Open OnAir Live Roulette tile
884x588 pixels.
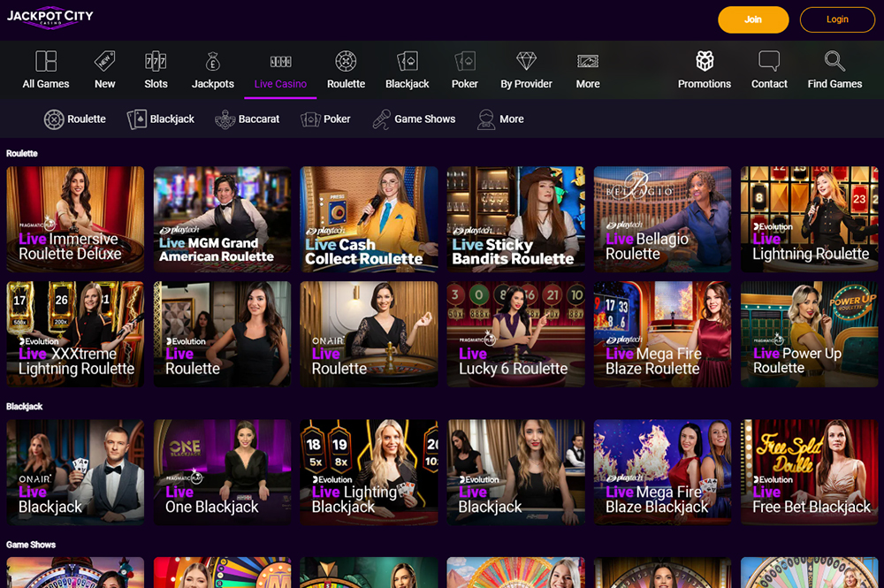click(x=369, y=334)
